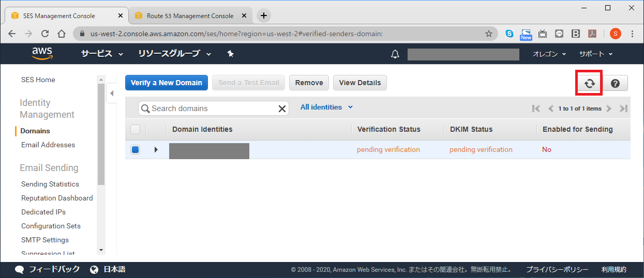Click the AWS logo home icon
This screenshot has width=644, height=278.
(x=42, y=54)
